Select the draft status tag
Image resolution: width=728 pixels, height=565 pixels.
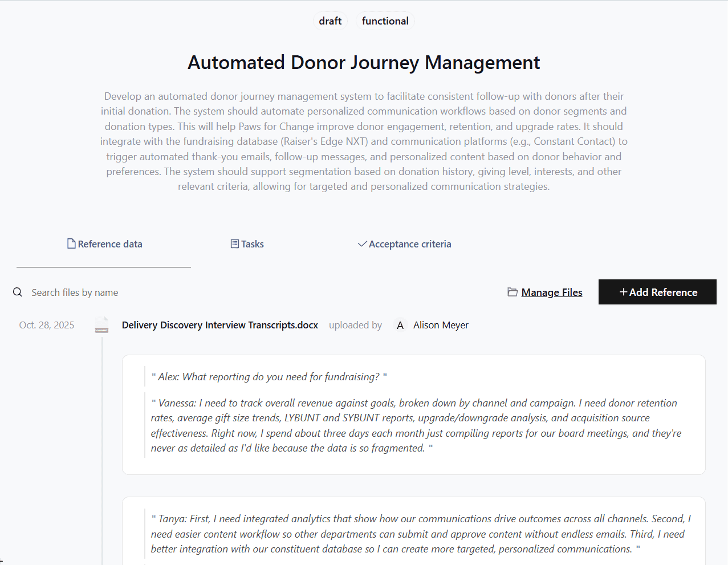coord(330,21)
